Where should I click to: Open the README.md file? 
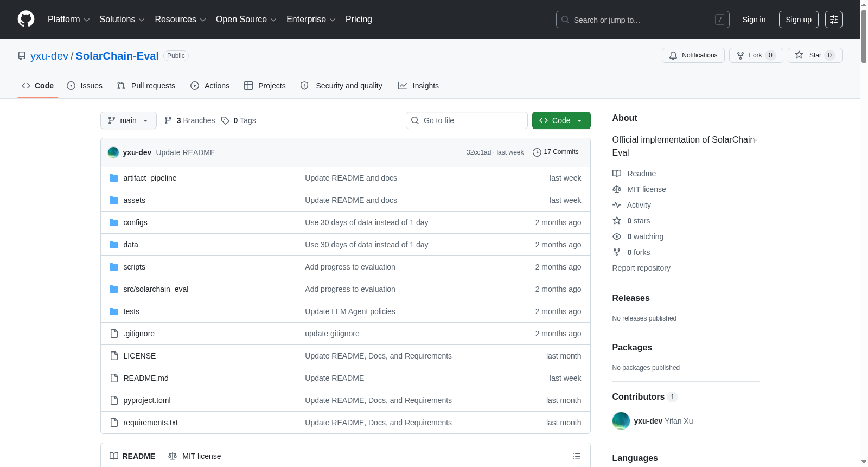pos(146,378)
